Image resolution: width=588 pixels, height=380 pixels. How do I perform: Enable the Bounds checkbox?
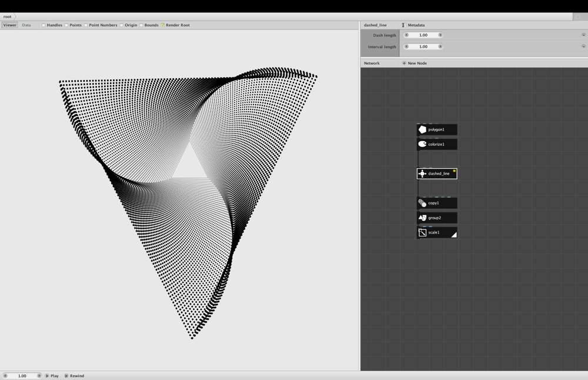click(x=141, y=25)
